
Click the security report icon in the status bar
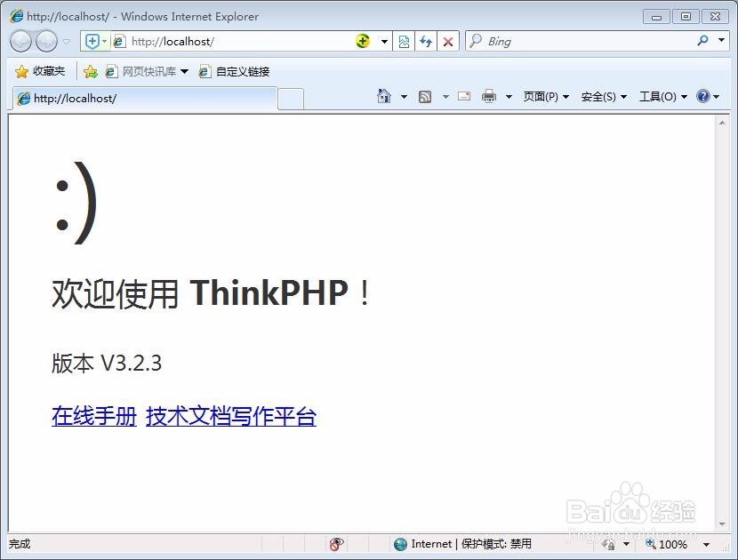336,543
